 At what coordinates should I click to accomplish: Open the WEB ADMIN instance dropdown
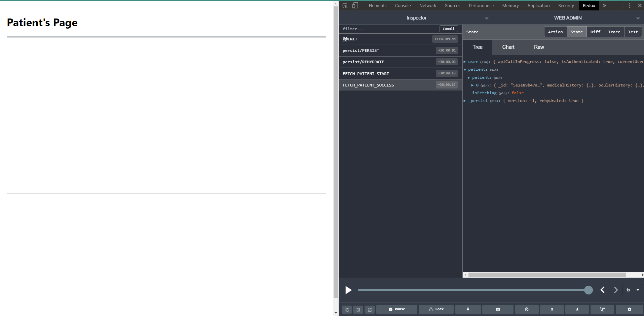coord(568,18)
